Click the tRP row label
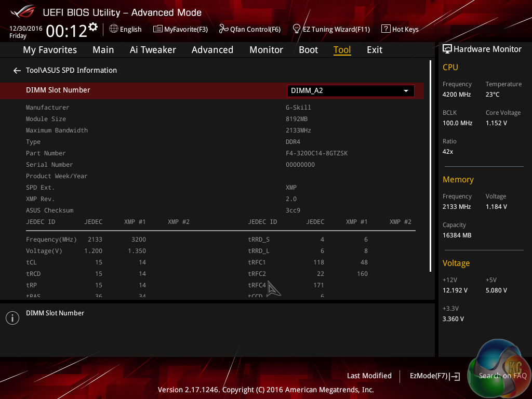This screenshot has width=532, height=399. click(31, 285)
